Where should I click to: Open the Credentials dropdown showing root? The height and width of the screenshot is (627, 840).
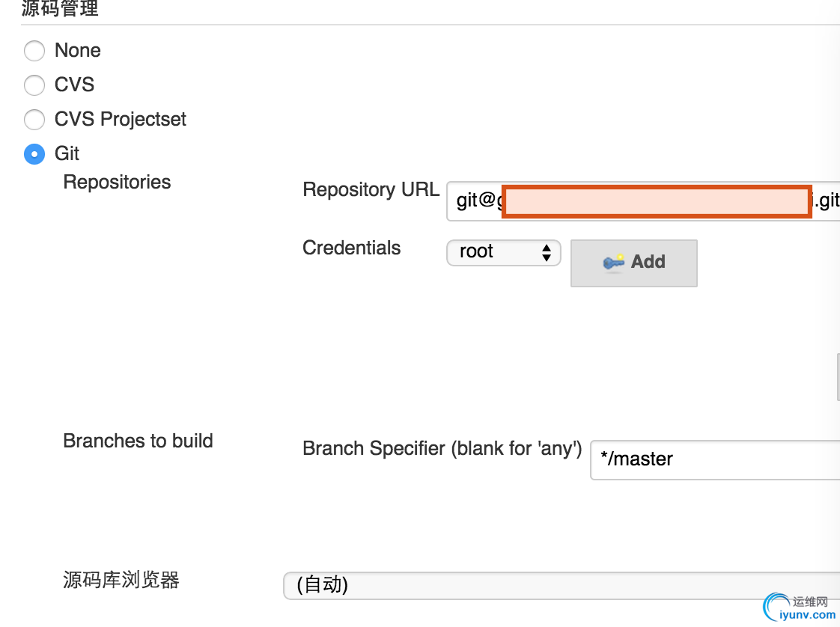(503, 252)
